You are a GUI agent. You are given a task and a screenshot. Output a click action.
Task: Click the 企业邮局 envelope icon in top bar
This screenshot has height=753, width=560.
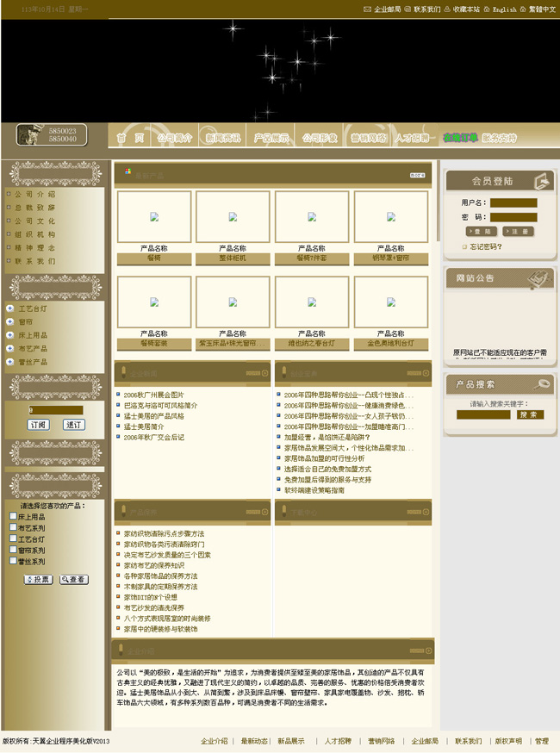point(368,9)
